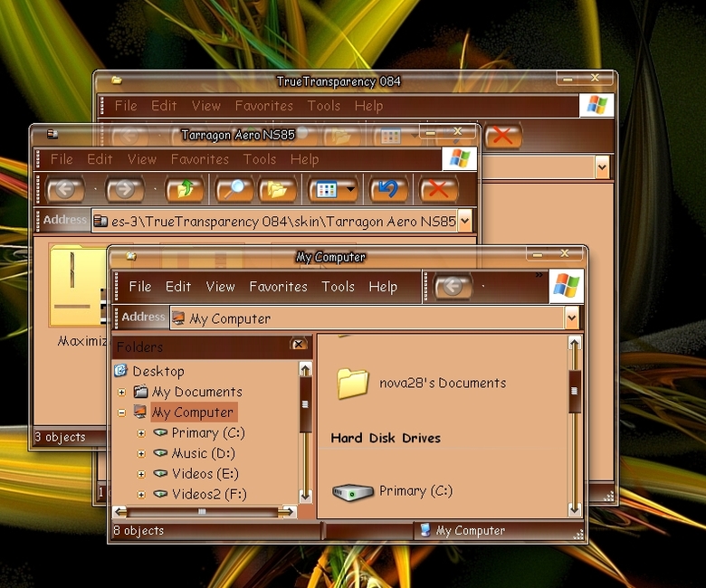Click red Delete X in Tarragon Aero toolbar

click(438, 189)
